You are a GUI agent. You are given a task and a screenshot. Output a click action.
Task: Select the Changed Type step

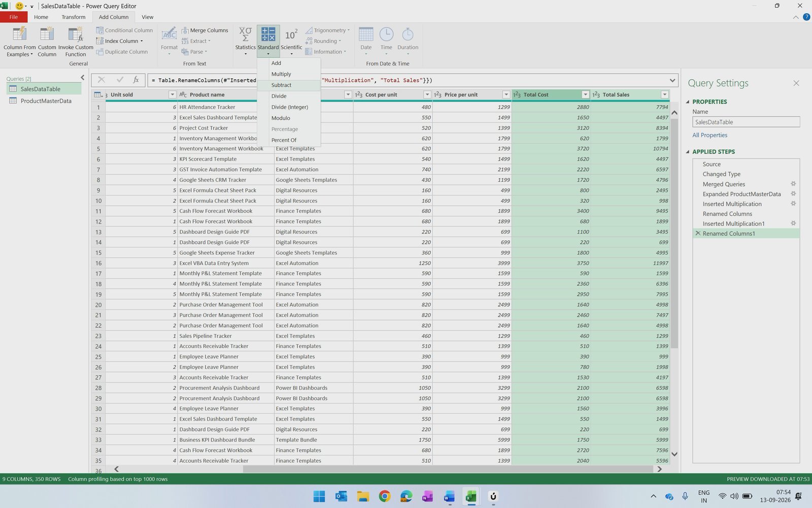tap(746, 174)
